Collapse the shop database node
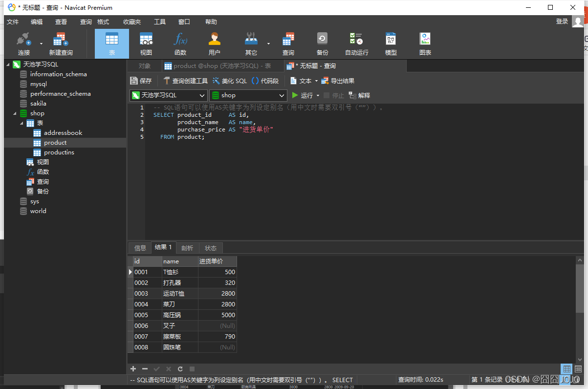This screenshot has width=588, height=389. pyautogui.click(x=15, y=113)
